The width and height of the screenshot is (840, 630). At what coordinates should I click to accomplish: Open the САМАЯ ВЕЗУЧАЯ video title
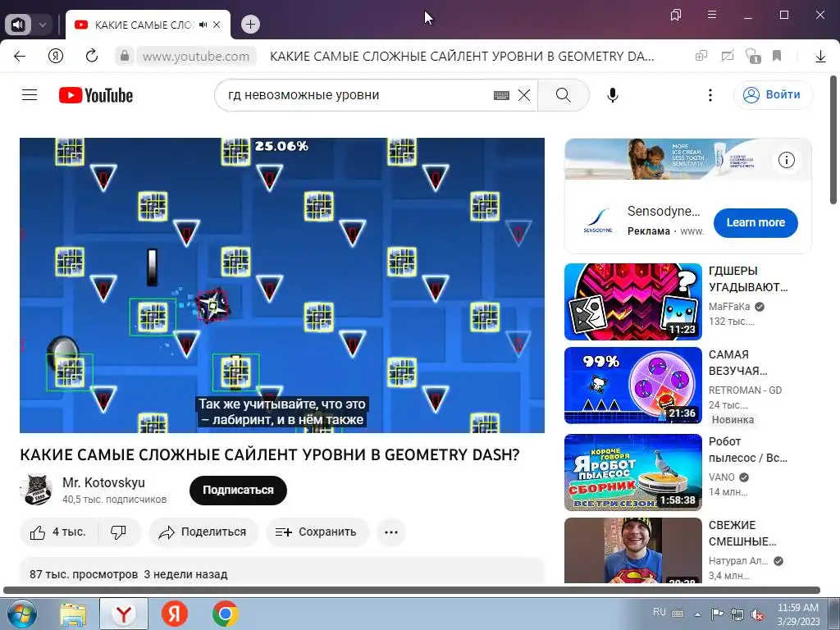click(738, 363)
